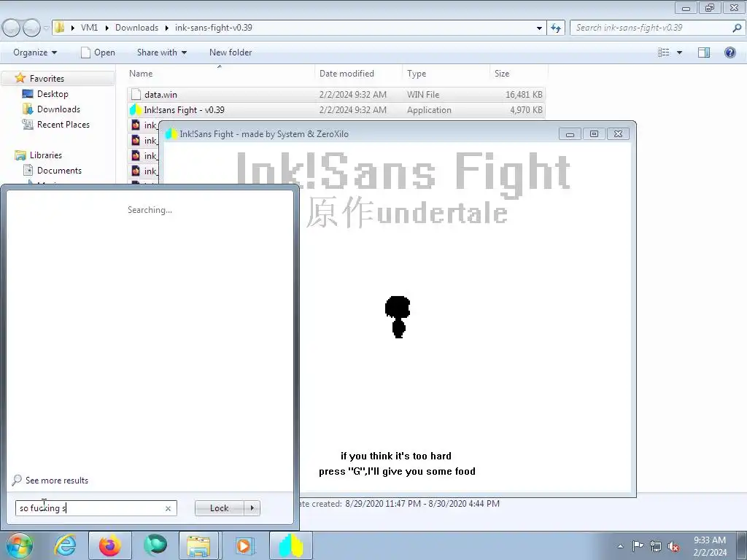
Task: Open Windows Media Player taskbar icon
Action: pos(245,545)
